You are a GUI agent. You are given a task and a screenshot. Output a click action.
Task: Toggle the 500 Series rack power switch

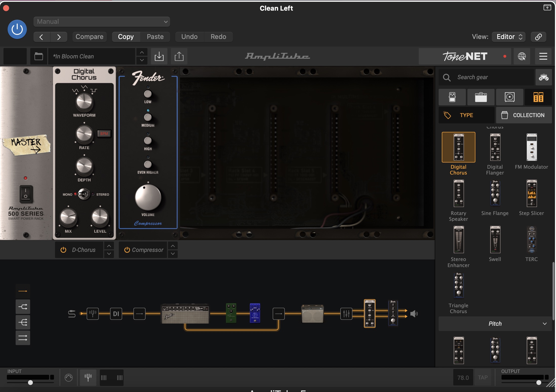26,194
